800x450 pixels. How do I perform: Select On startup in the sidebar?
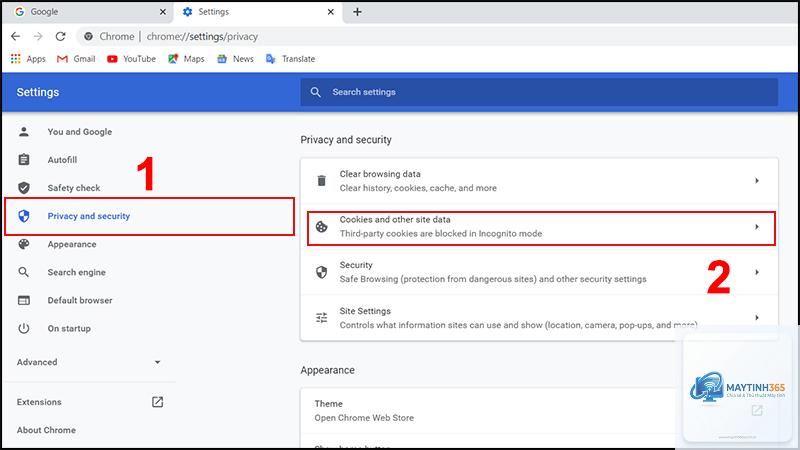[69, 328]
